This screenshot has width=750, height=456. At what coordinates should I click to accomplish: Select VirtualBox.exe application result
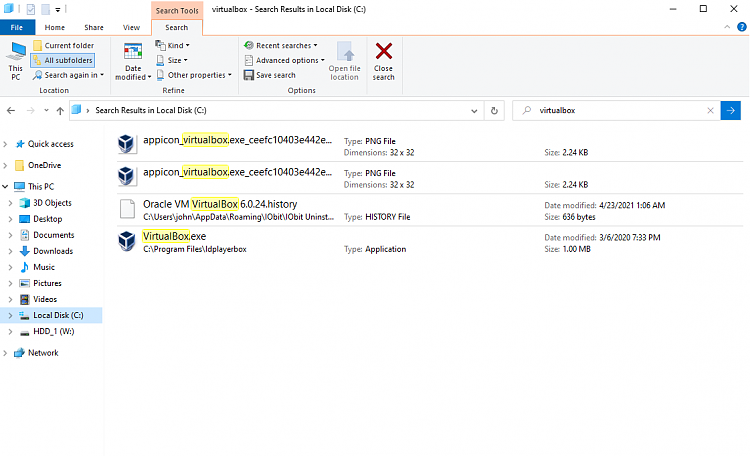(430, 242)
